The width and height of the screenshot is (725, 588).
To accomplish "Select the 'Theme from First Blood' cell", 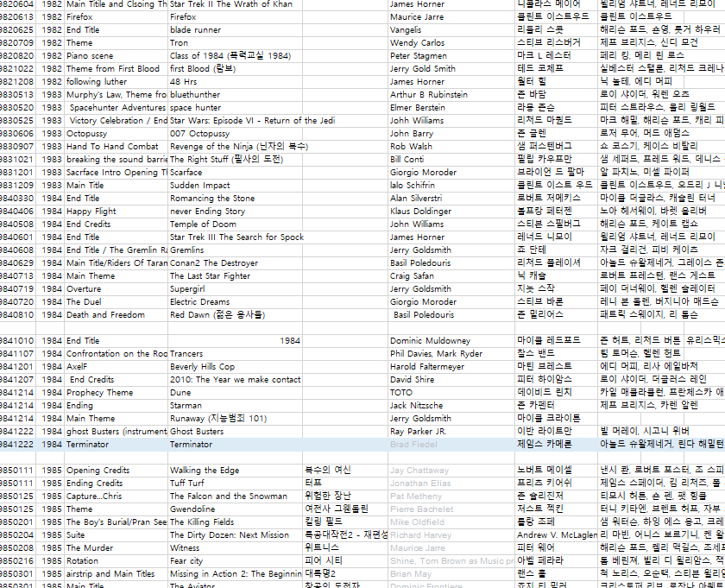I will (116, 69).
